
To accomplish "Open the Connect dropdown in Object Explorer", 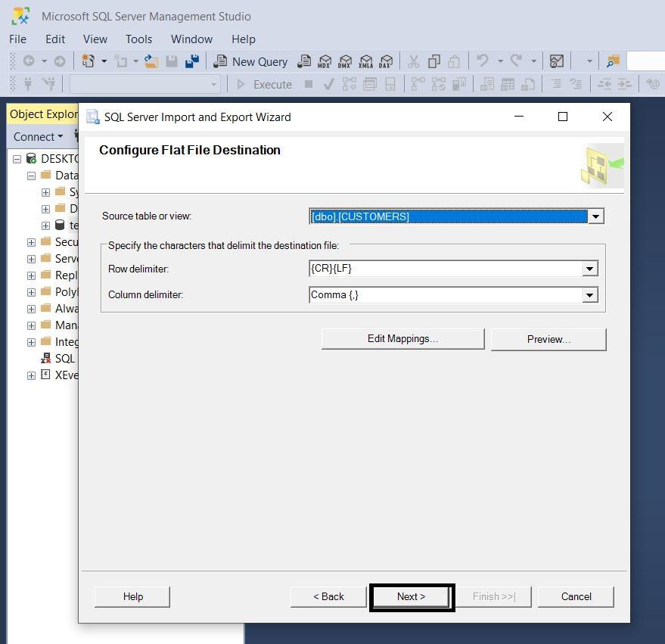I will [38, 137].
